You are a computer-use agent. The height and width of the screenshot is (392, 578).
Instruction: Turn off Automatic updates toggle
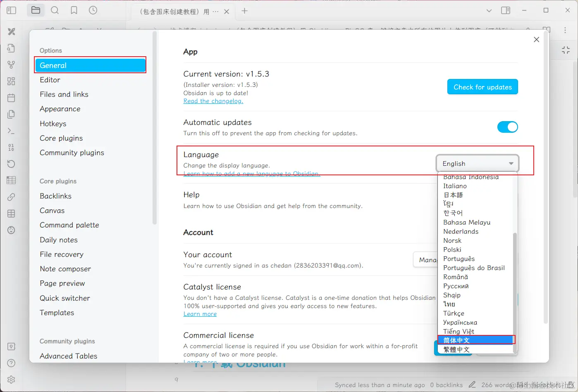(x=507, y=127)
